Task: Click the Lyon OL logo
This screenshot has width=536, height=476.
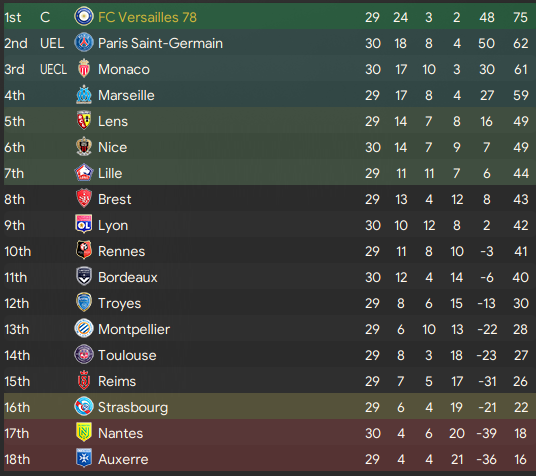Action: click(84, 224)
